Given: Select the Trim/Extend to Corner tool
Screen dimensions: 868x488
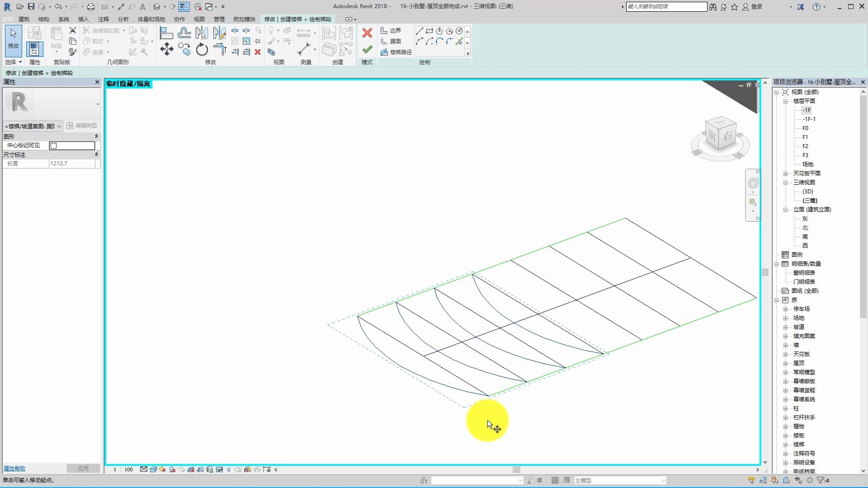Looking at the screenshot, I should [x=219, y=49].
